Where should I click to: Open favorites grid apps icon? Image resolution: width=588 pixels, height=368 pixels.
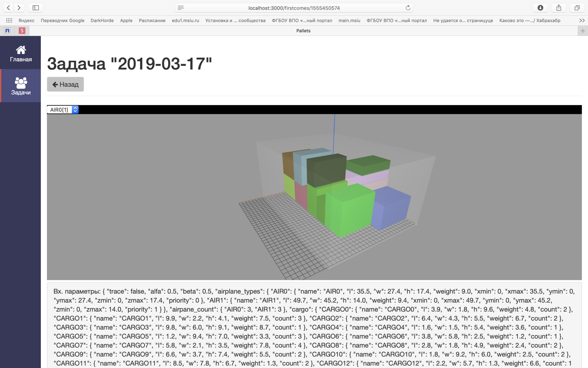tap(9, 20)
